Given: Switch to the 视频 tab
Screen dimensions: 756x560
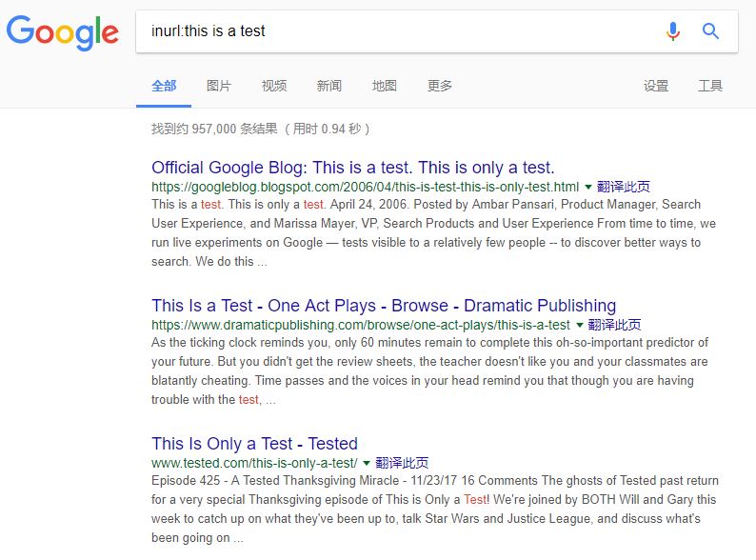Looking at the screenshot, I should [274, 86].
